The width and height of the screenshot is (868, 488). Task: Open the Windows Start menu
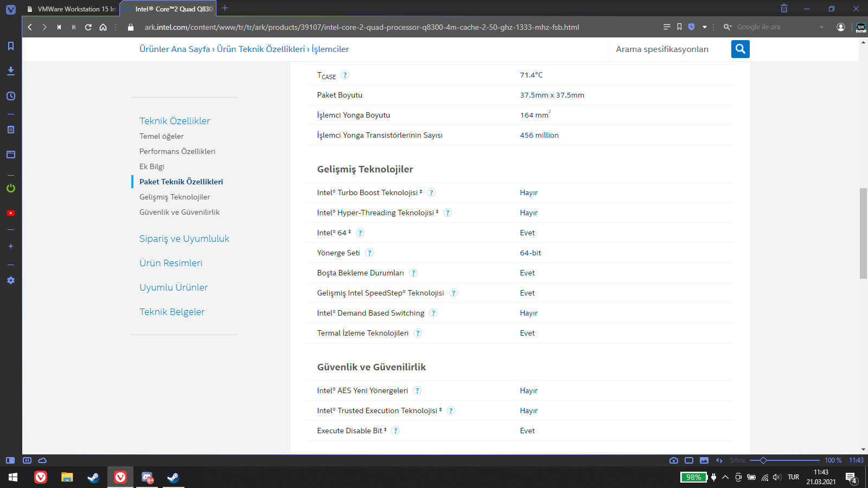point(13,477)
